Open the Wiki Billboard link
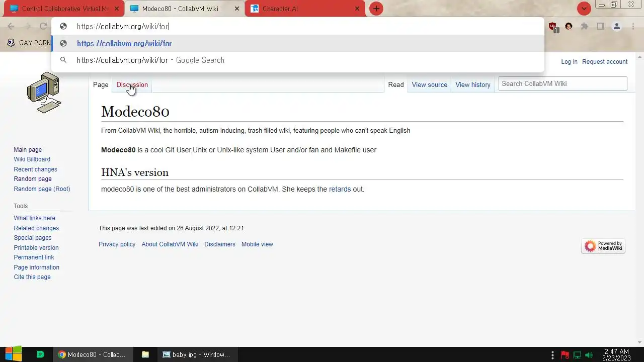This screenshot has width=644, height=362. pyautogui.click(x=32, y=159)
